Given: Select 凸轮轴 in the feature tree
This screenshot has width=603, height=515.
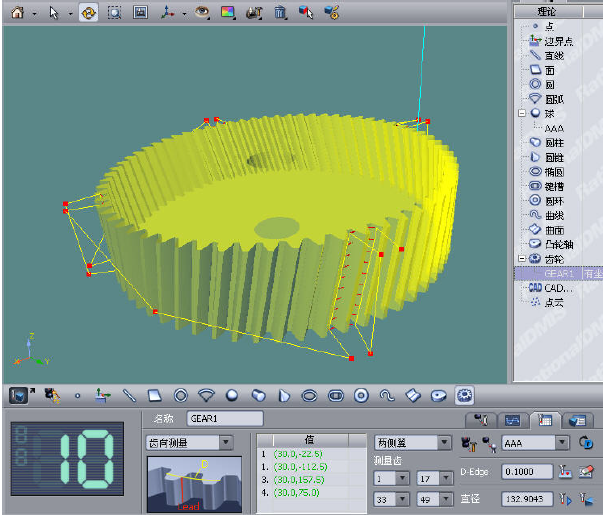Looking at the screenshot, I should click(557, 243).
